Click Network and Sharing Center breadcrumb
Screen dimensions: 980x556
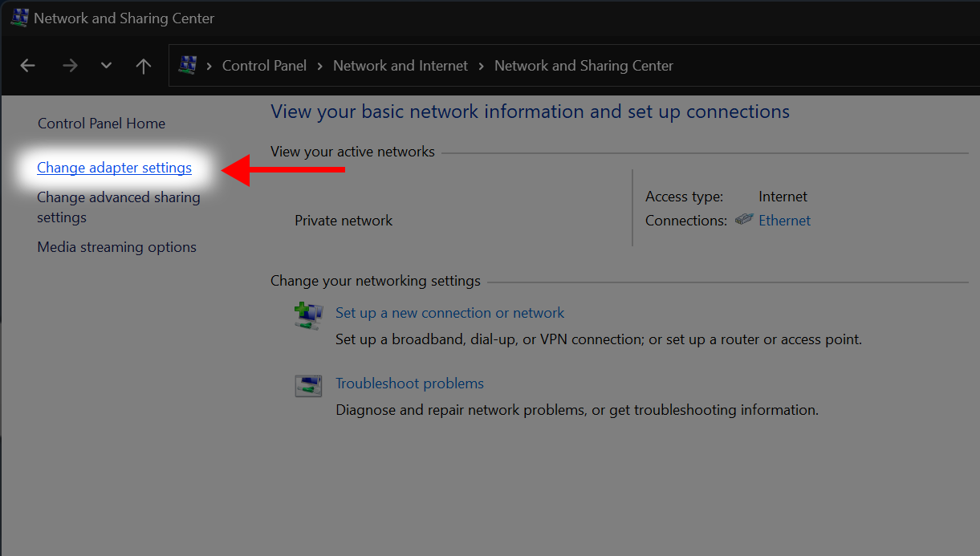click(x=584, y=66)
